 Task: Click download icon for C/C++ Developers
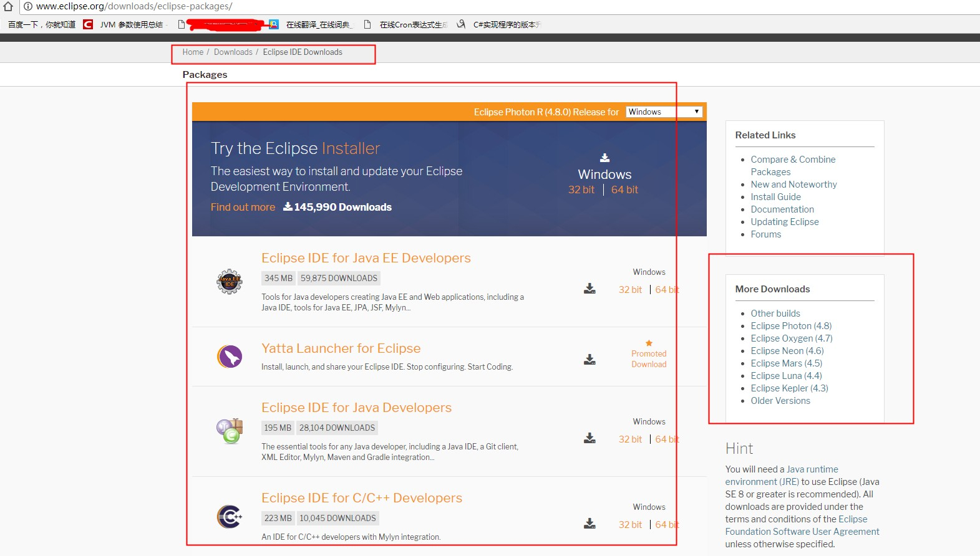pyautogui.click(x=589, y=524)
